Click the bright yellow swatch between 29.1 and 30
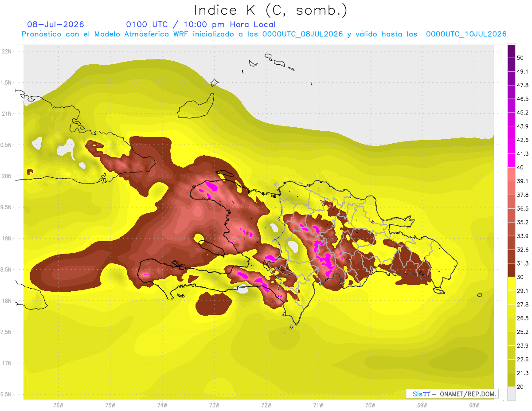This screenshot has height=411, width=532. pos(511,284)
